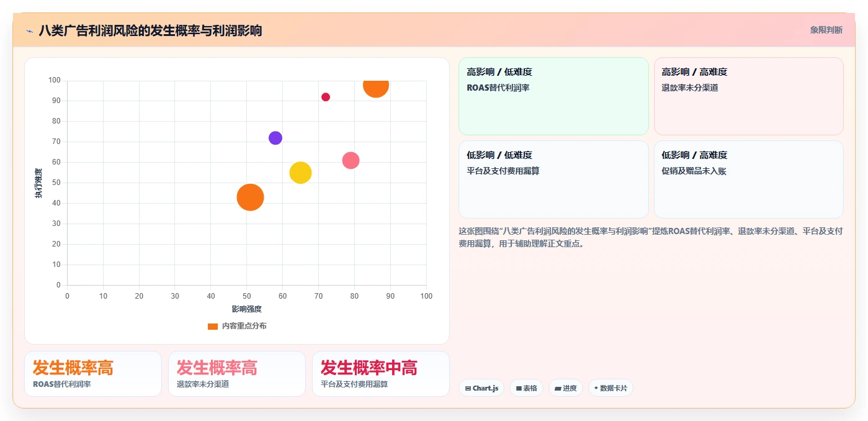Click 退款率未分渠道 in the 高影响 / 高难度 card

[x=690, y=88]
